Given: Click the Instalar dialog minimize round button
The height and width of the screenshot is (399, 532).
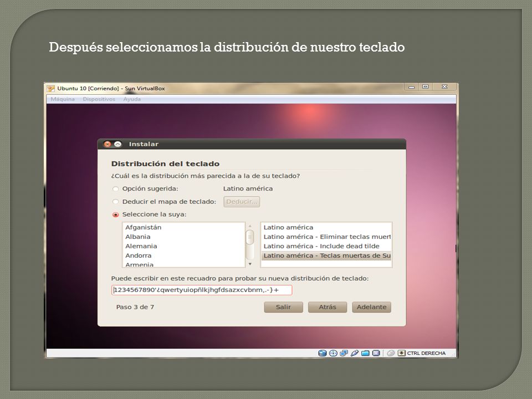Looking at the screenshot, I should tap(117, 144).
